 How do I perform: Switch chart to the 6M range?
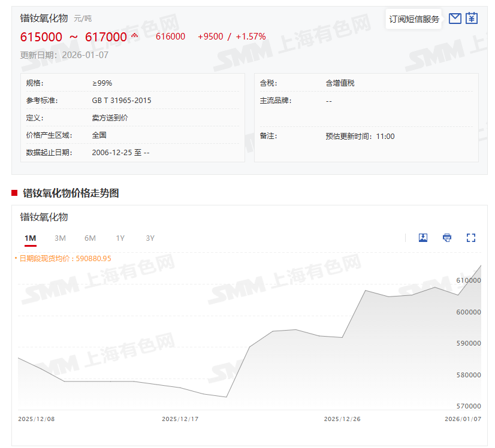(x=90, y=238)
